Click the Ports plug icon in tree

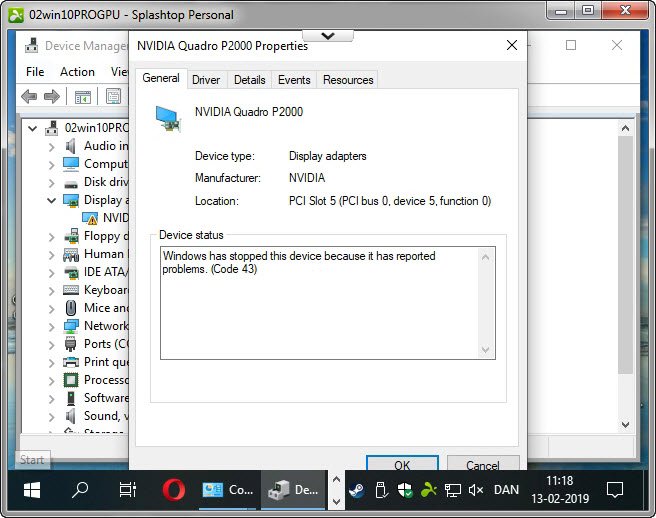70,344
